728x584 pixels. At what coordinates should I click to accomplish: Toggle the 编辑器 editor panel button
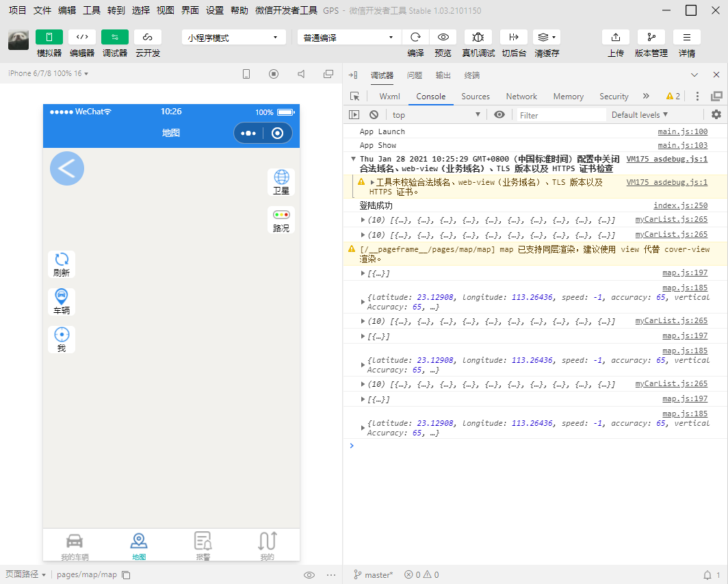click(x=82, y=37)
